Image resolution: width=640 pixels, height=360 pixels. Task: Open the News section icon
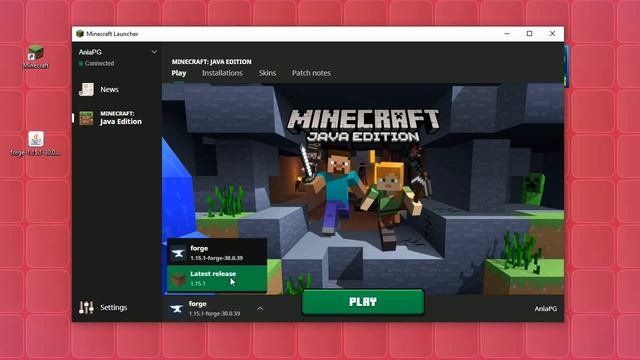[x=86, y=89]
